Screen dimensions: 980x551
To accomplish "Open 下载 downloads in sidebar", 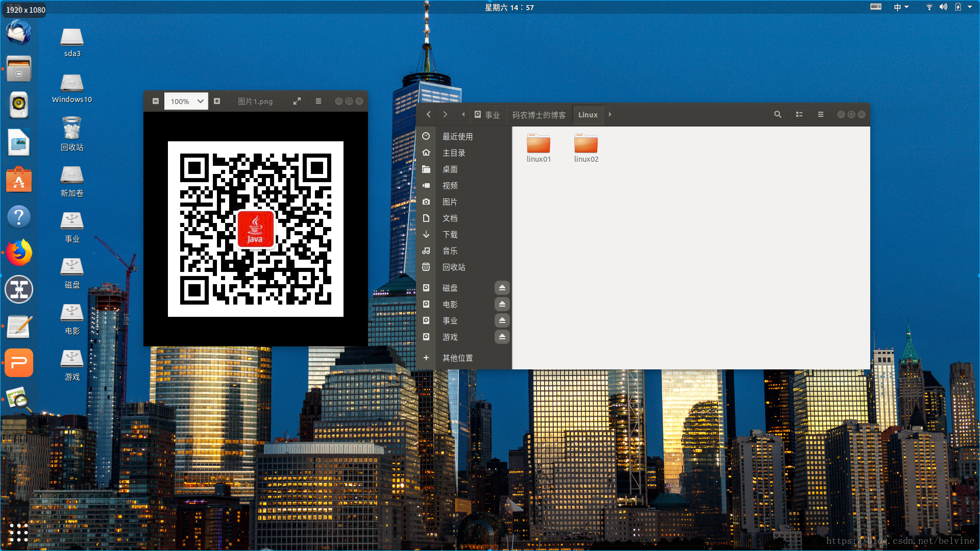I will (x=464, y=234).
